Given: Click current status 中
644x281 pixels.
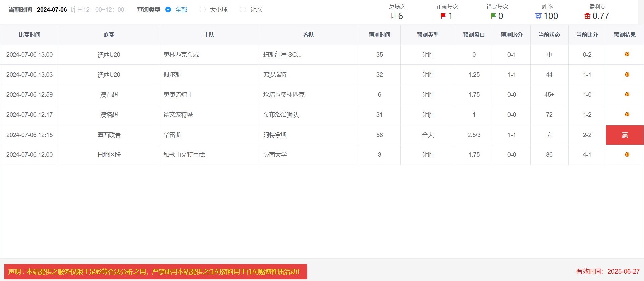Looking at the screenshot, I should [x=549, y=55].
